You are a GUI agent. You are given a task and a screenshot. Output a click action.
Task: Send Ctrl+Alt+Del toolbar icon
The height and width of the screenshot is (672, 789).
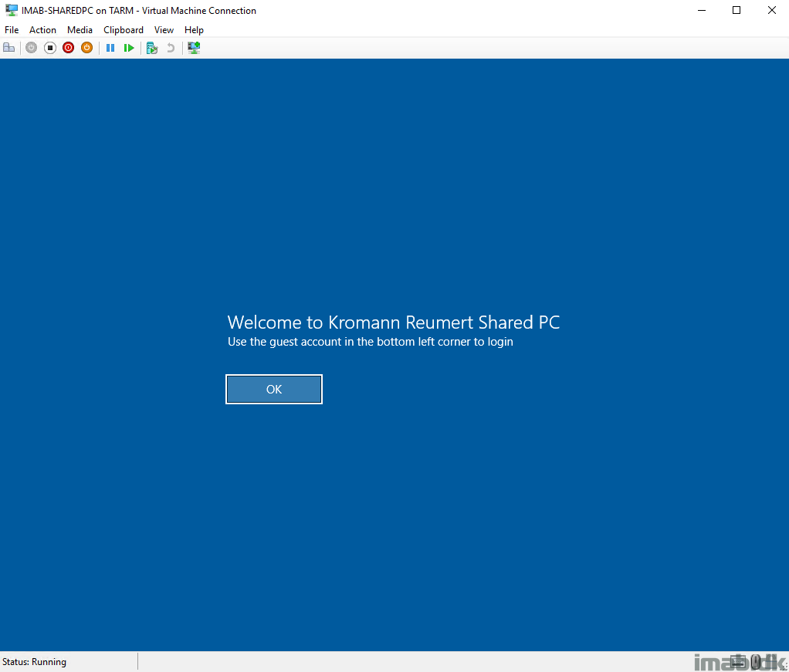point(9,48)
